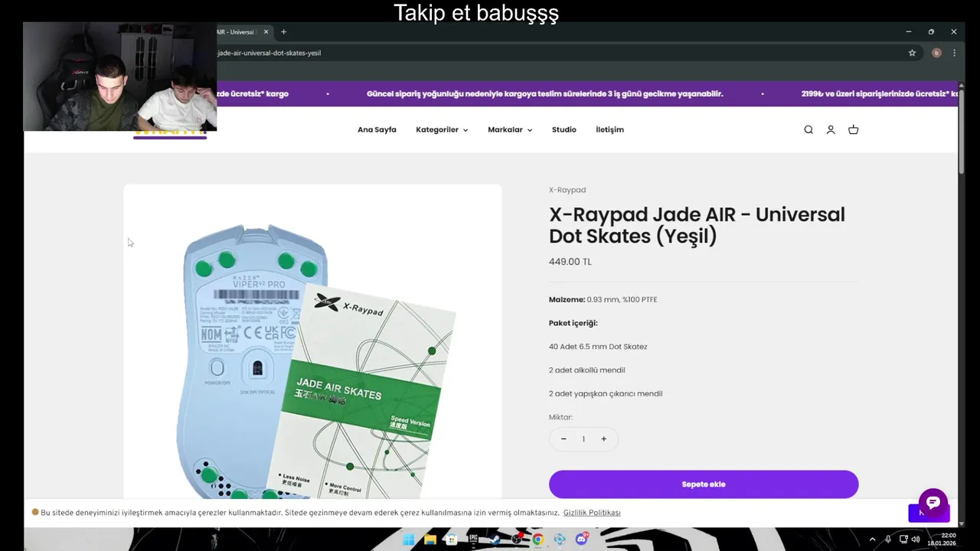Open the user account icon
The height and width of the screenshot is (551, 980).
831,130
